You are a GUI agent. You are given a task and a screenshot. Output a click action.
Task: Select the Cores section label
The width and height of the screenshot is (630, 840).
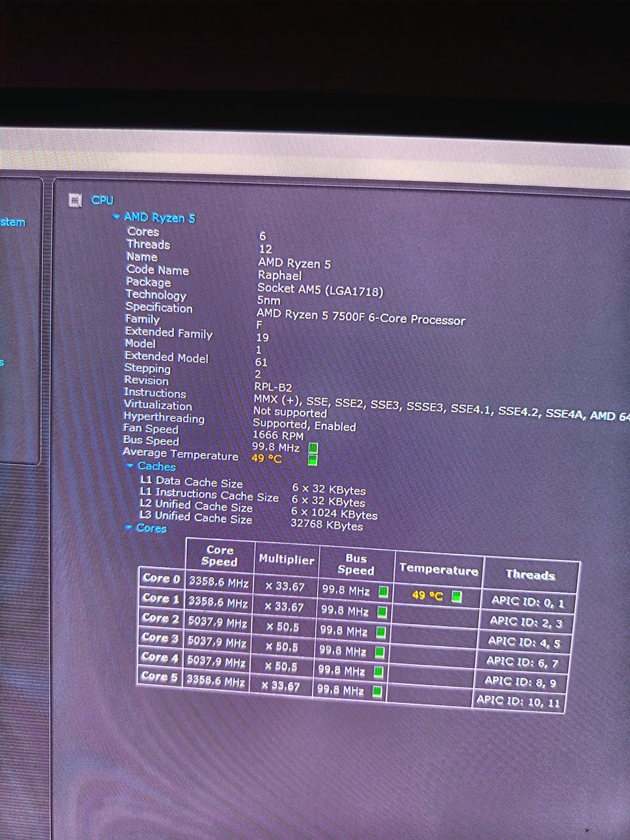tap(151, 528)
